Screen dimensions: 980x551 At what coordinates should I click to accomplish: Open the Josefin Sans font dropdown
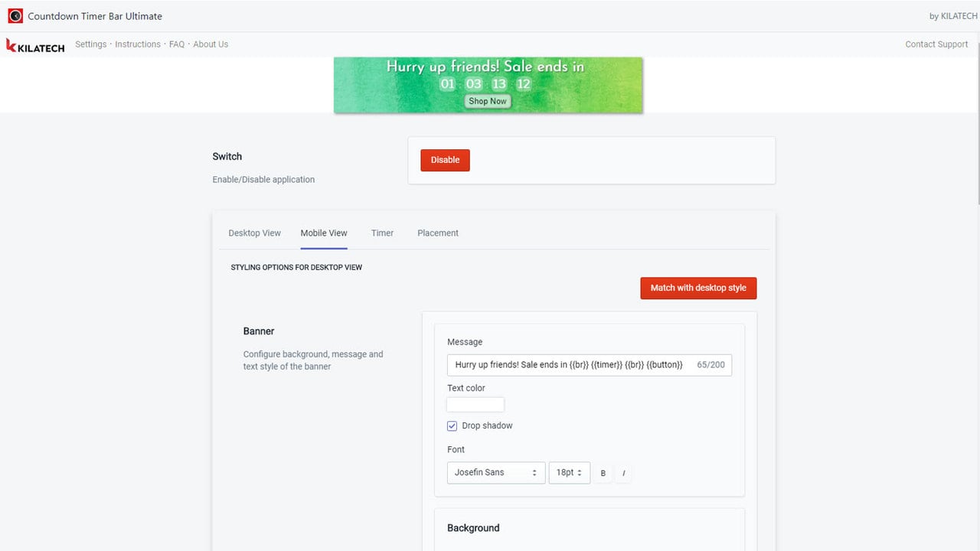coord(496,472)
